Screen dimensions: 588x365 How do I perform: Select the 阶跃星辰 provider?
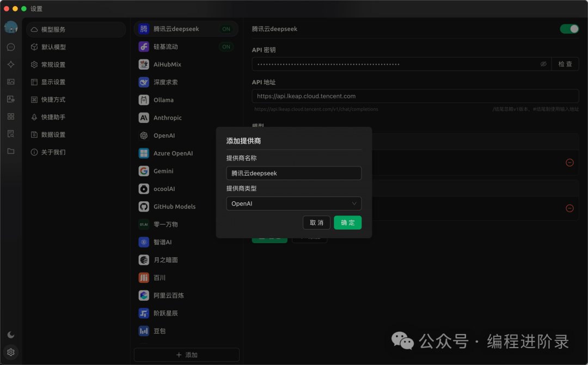tap(186, 313)
